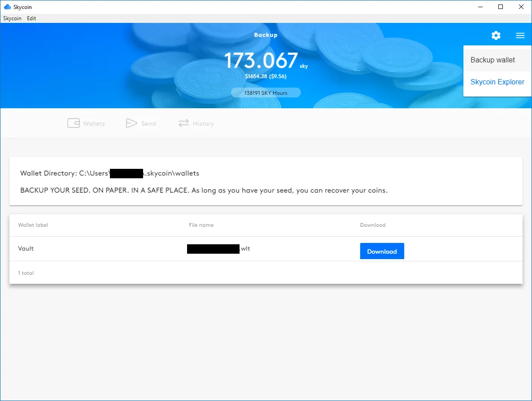This screenshot has width=532, height=401.
Task: Click the Wallet Directory path text
Action: tap(109, 173)
